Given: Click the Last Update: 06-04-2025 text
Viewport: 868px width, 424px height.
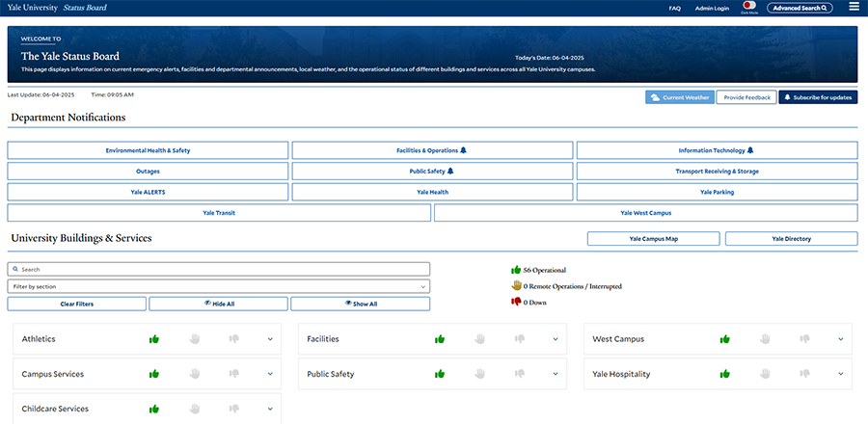Looking at the screenshot, I should pyautogui.click(x=41, y=94).
